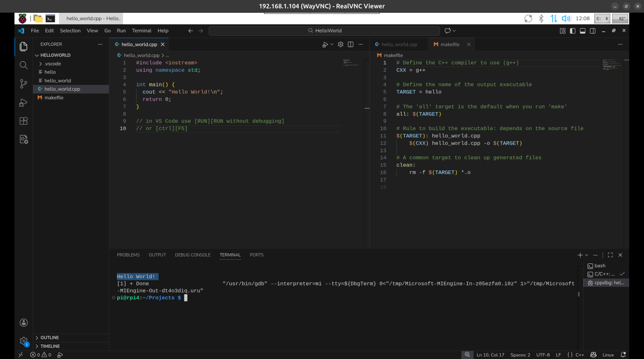Open the notifications bell in status bar
This screenshot has width=644, height=359.
(x=623, y=355)
